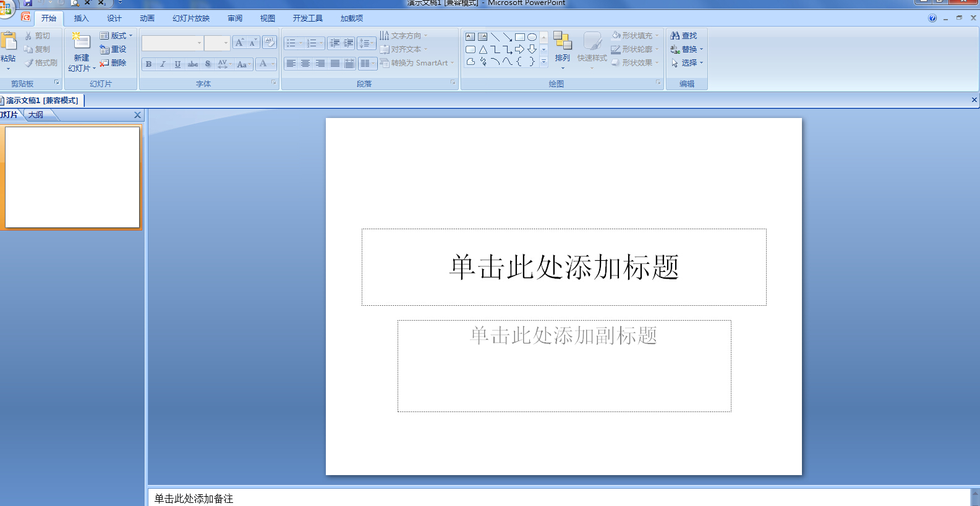The height and width of the screenshot is (506, 980).
Task: Select the Arrow line shape
Action: [x=508, y=37]
